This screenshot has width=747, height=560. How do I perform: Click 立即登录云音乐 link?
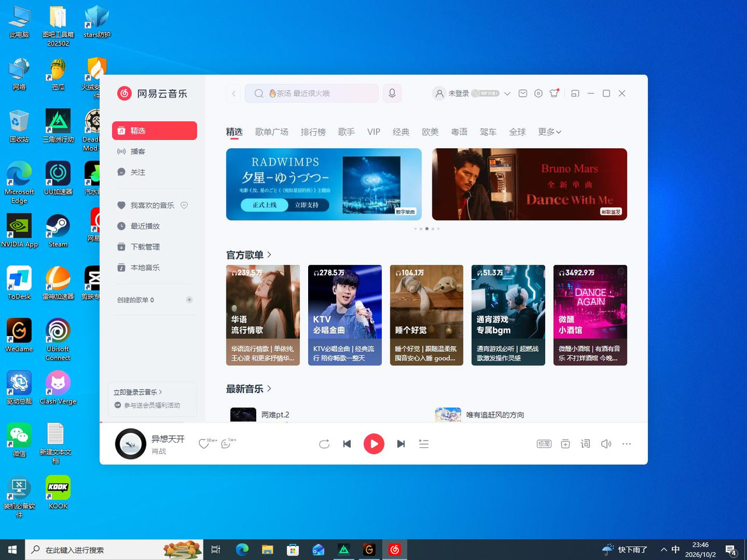point(138,392)
